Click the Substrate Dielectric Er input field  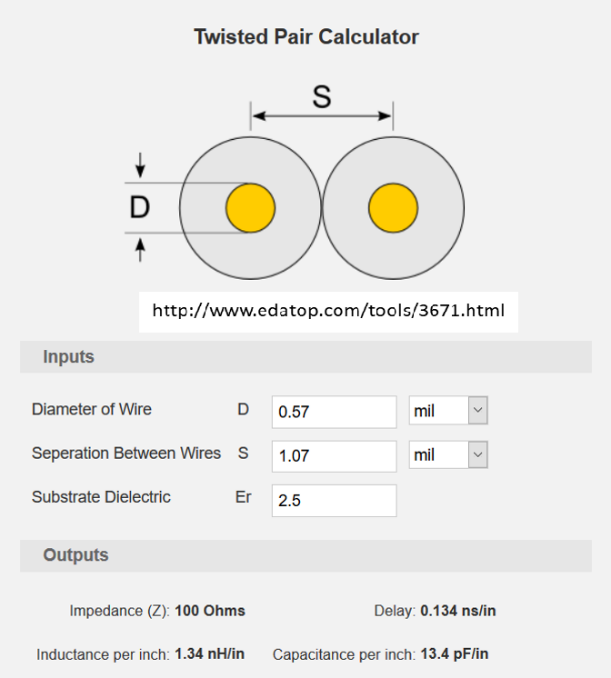(334, 500)
